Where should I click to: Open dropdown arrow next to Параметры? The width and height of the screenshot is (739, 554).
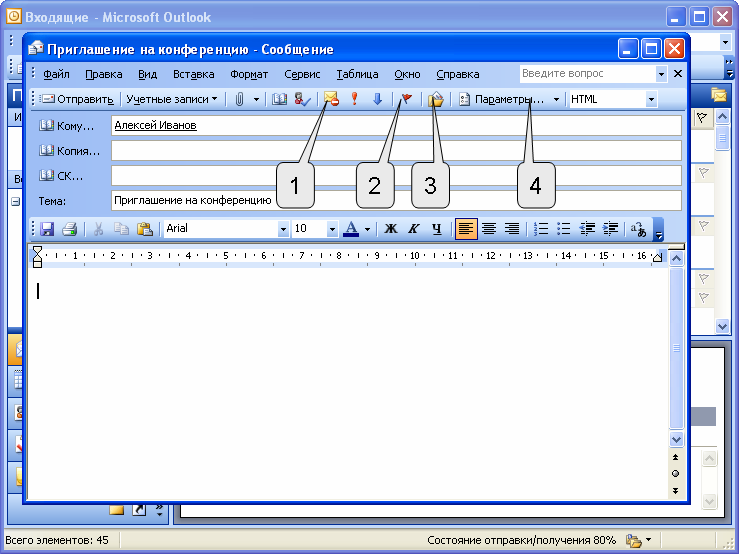[x=556, y=99]
